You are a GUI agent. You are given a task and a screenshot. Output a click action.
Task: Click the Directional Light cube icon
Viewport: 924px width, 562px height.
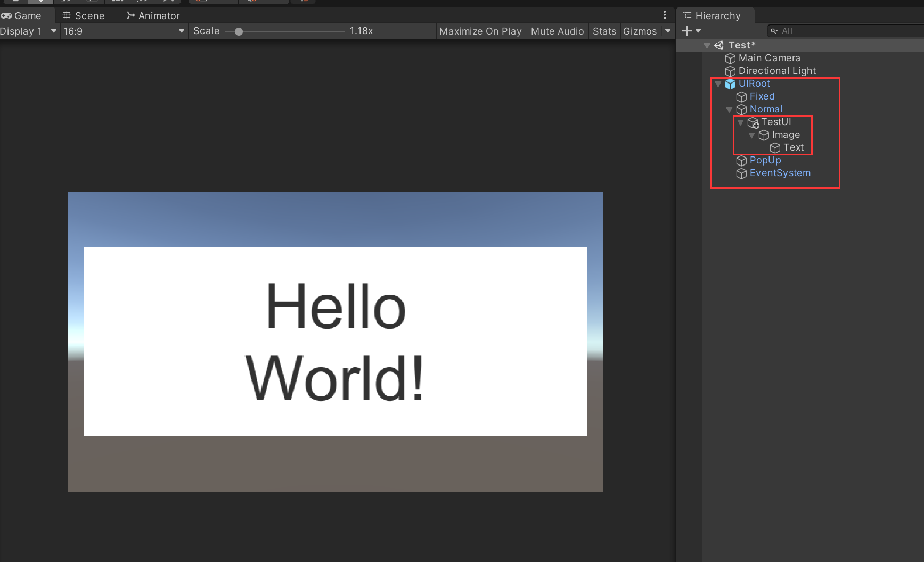[x=730, y=71]
